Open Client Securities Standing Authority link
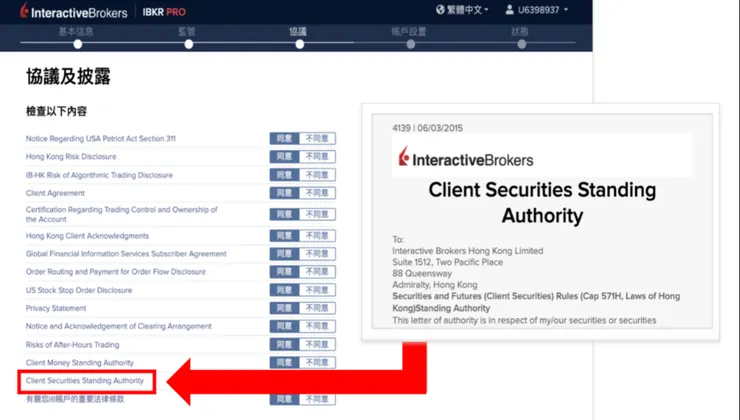This screenshot has width=740, height=420. point(84,381)
